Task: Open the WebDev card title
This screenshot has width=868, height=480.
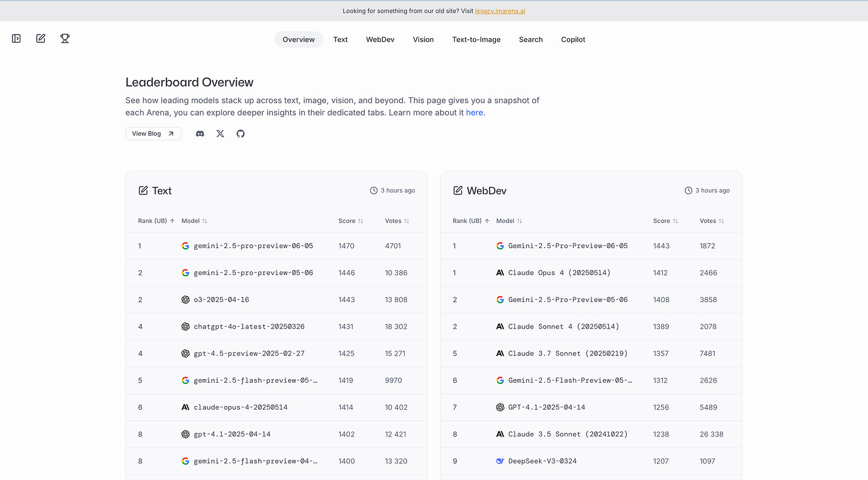Action: (x=486, y=191)
